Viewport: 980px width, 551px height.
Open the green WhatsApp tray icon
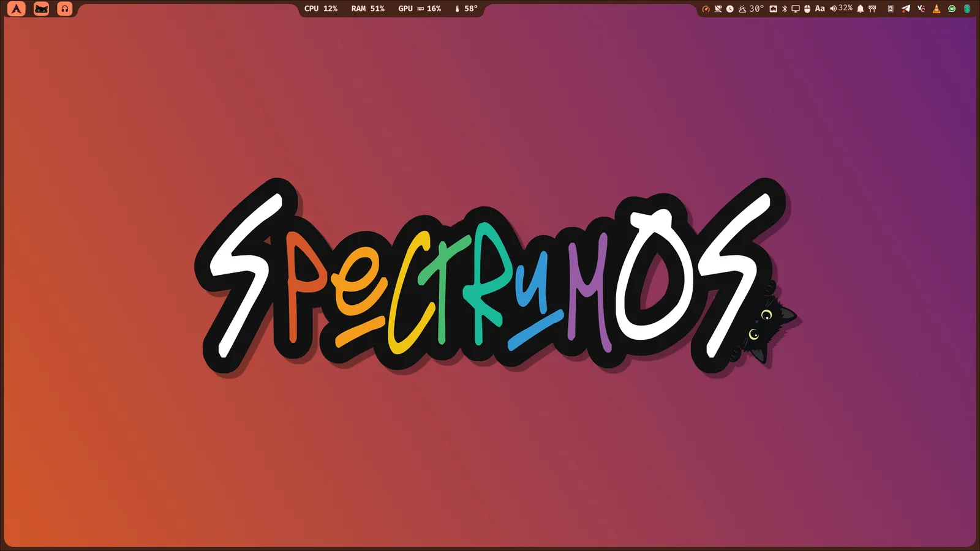point(952,9)
